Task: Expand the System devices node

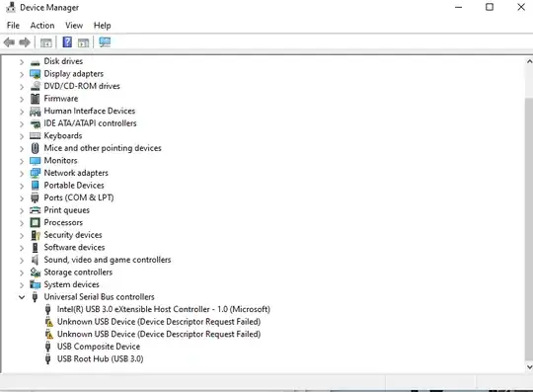Action: click(22, 285)
